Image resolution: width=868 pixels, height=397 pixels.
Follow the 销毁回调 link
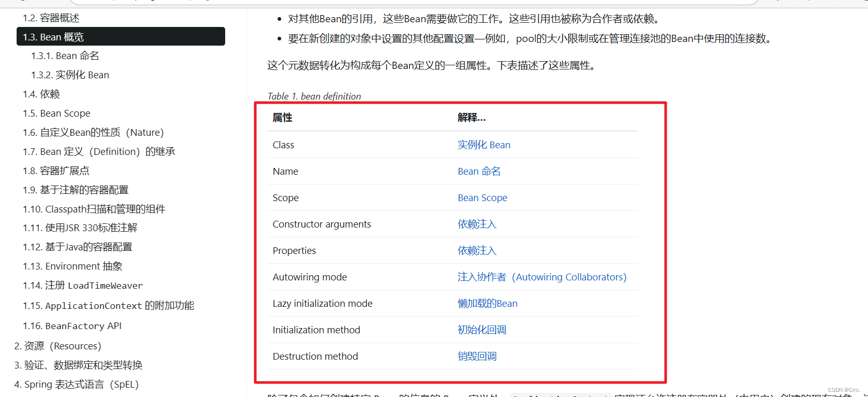[477, 357]
